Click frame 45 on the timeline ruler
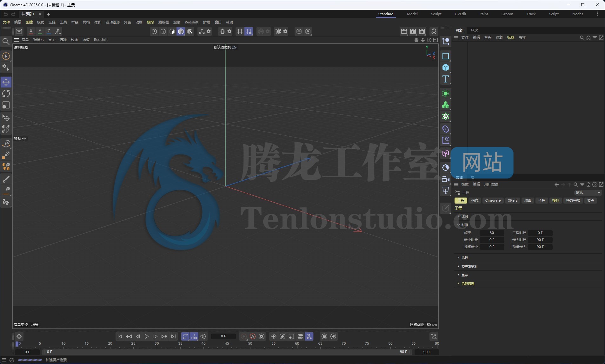 (x=227, y=344)
